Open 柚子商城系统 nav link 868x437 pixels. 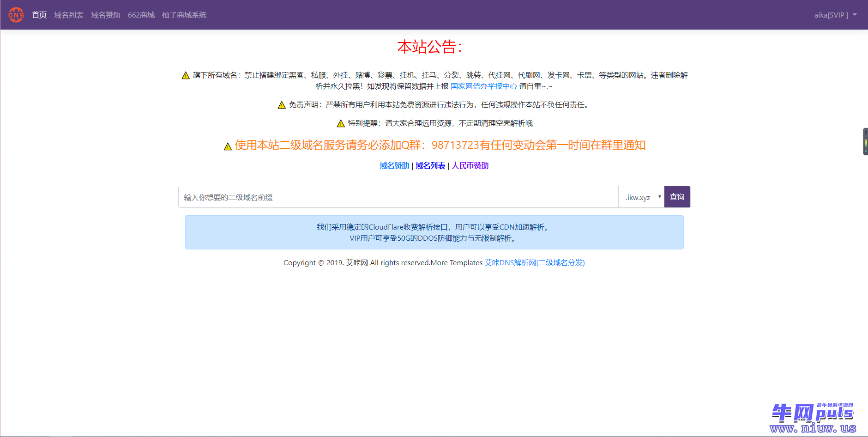click(184, 15)
